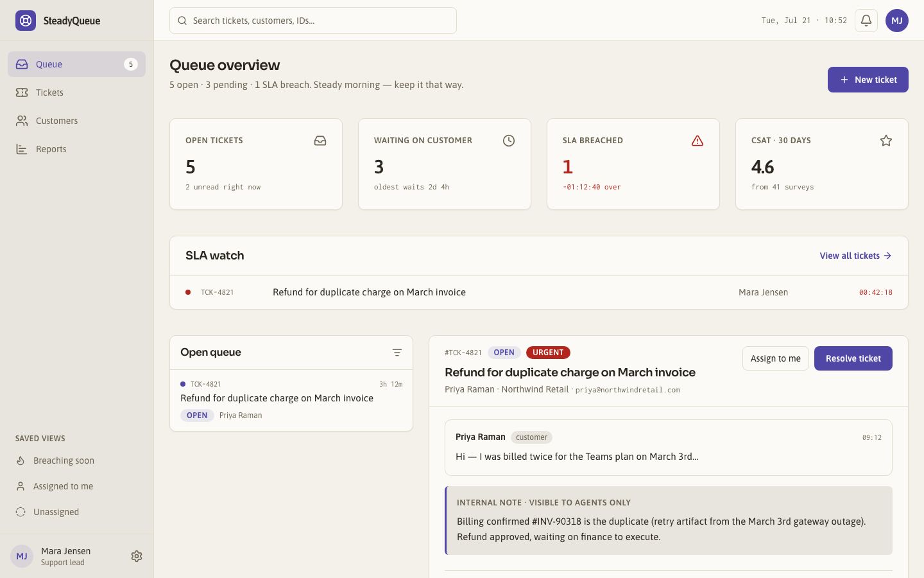Click the Waiting on Customer stat card
Screen dimensions: 924x578
coord(445,164)
